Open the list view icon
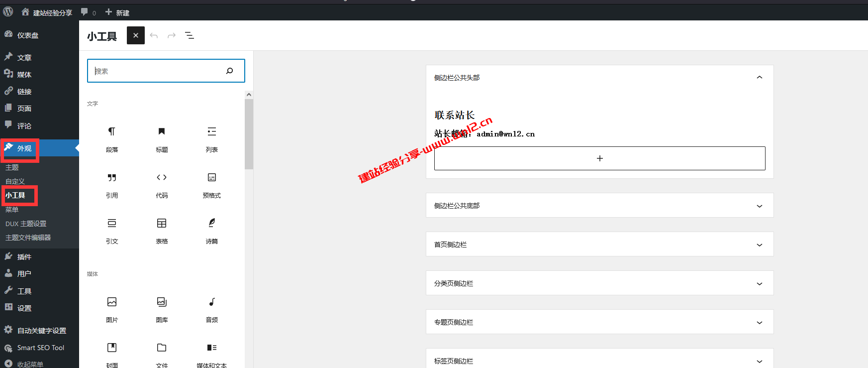 tap(190, 35)
